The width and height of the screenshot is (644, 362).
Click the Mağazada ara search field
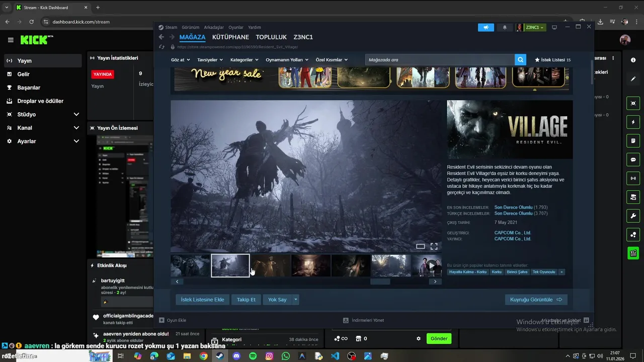(x=440, y=60)
